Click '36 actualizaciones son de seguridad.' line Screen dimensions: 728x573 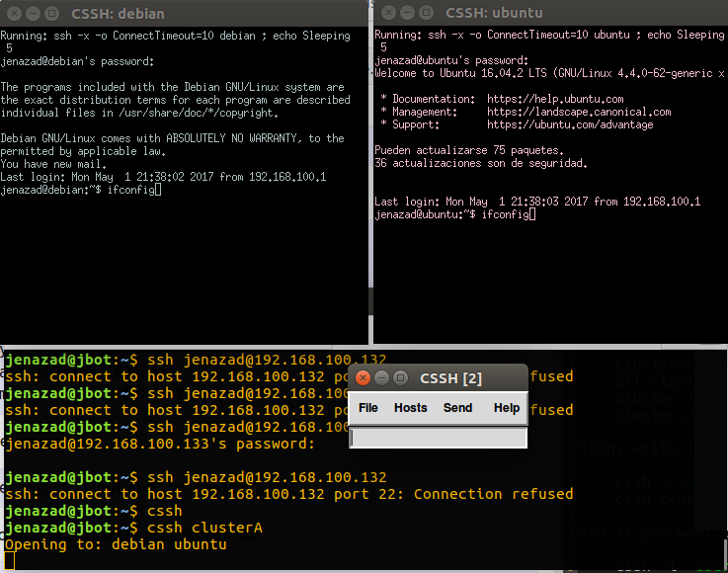click(x=481, y=163)
